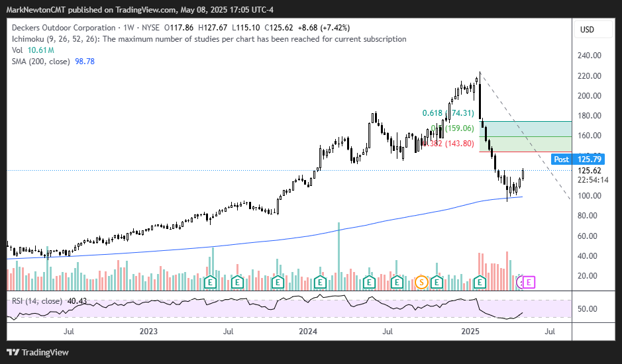The image size is (622, 364).
Task: Click the low price L115.10
Action: point(246,28)
